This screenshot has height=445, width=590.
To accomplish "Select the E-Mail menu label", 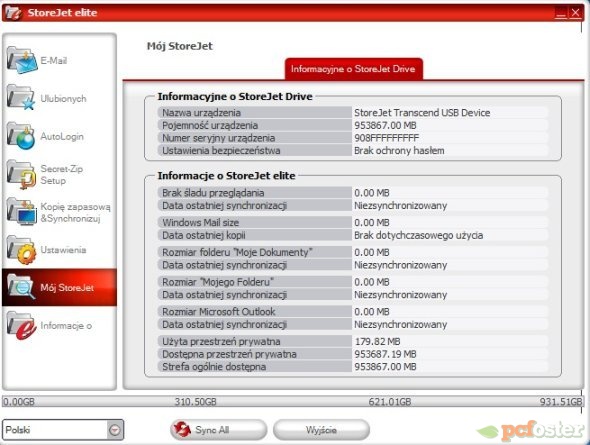I will pyautogui.click(x=53, y=61).
